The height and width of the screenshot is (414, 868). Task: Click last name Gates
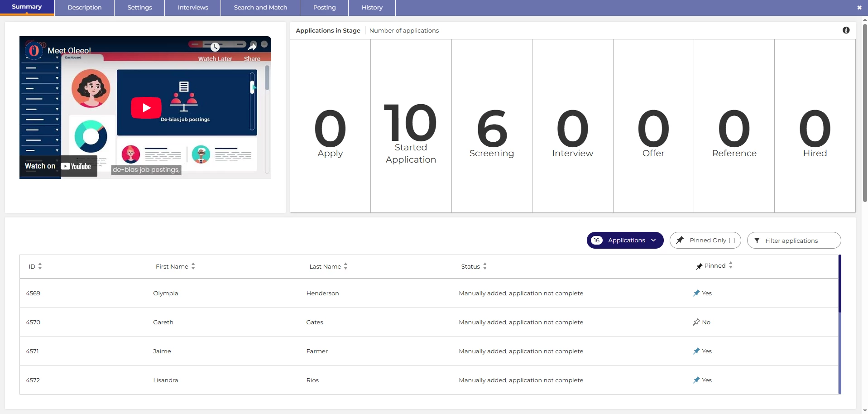315,323
